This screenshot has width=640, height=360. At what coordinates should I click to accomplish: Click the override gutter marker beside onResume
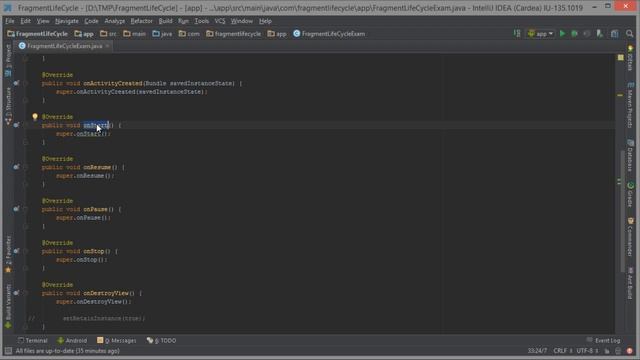(16, 167)
